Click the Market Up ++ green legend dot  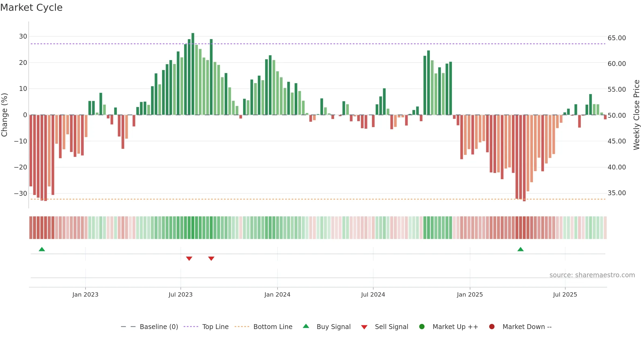tap(422, 327)
